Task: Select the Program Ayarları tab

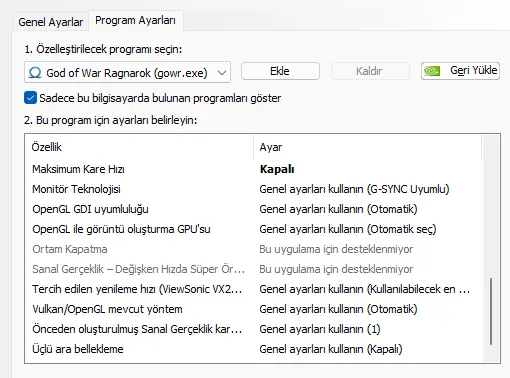Action: click(x=135, y=20)
